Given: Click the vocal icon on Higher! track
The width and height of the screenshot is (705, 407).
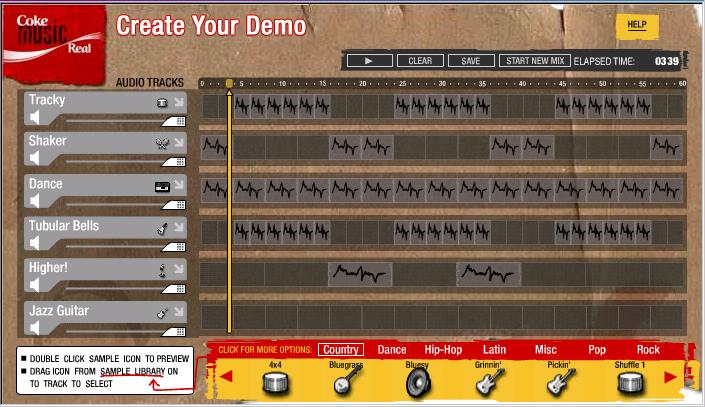Looking at the screenshot, I should (x=162, y=270).
